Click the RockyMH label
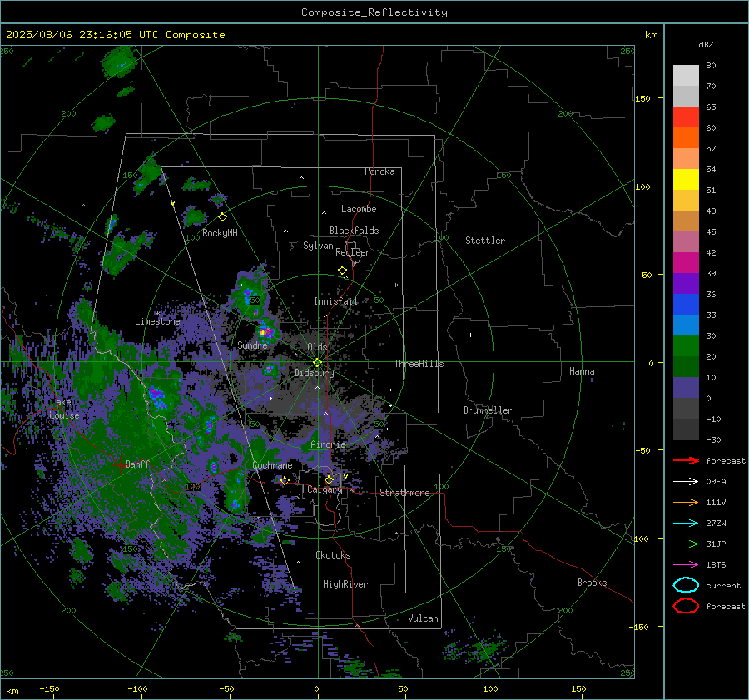The width and height of the screenshot is (749, 700). 220,233
